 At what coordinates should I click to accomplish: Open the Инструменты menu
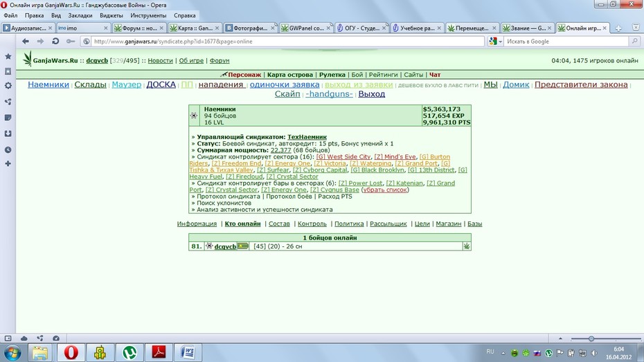click(148, 15)
